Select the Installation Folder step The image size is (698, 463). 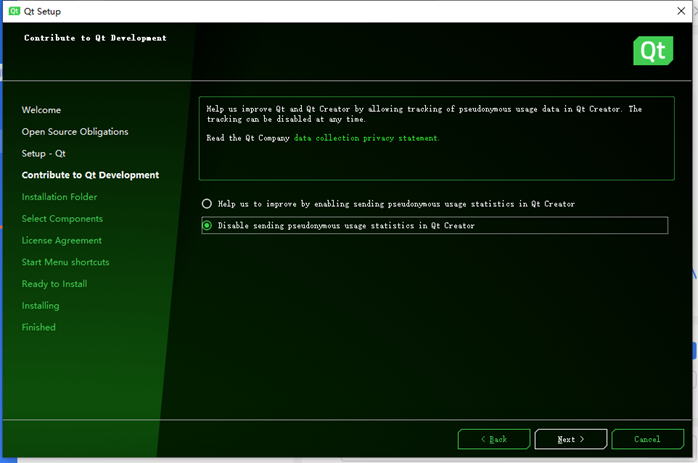coord(59,197)
